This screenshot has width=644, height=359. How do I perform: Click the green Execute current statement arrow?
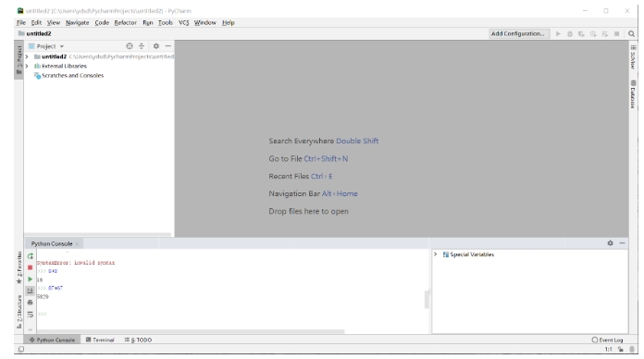tap(30, 279)
